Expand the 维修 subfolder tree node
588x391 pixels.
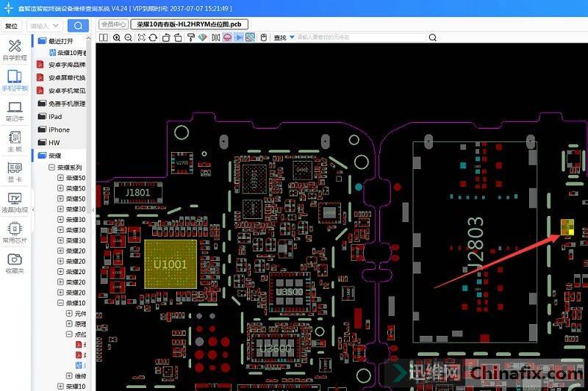pos(70,376)
